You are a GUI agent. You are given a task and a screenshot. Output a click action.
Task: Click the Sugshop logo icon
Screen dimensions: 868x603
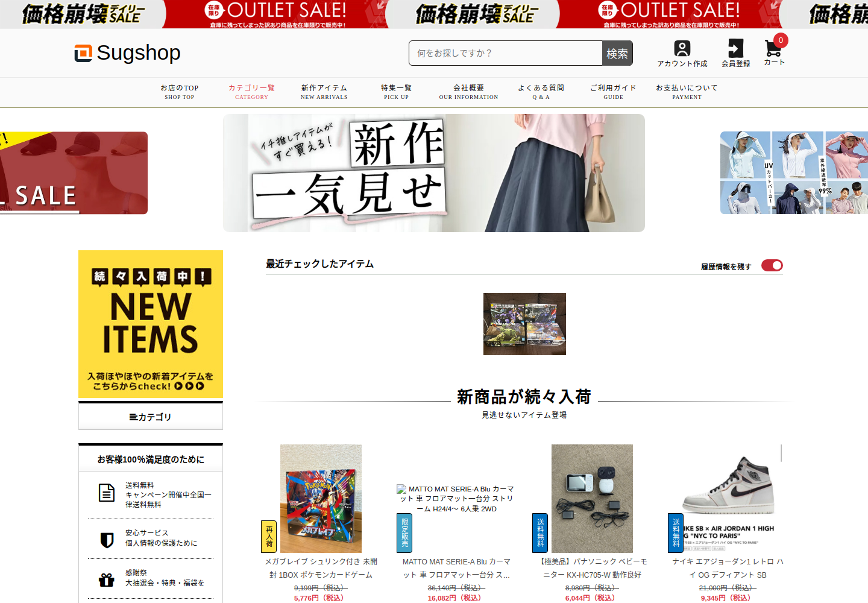83,53
